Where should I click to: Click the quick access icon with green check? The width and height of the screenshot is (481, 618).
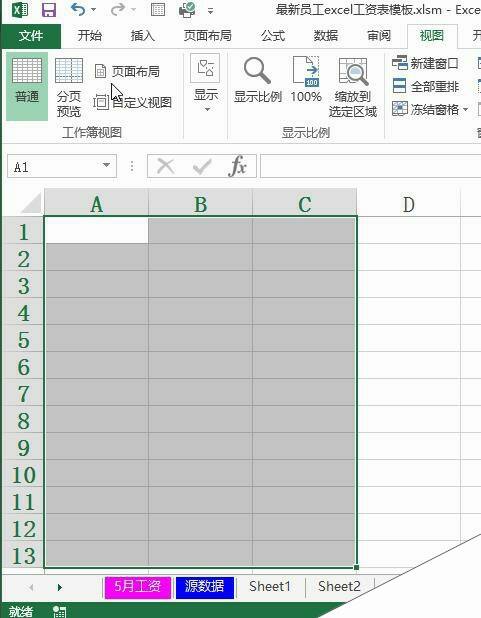pos(187,9)
